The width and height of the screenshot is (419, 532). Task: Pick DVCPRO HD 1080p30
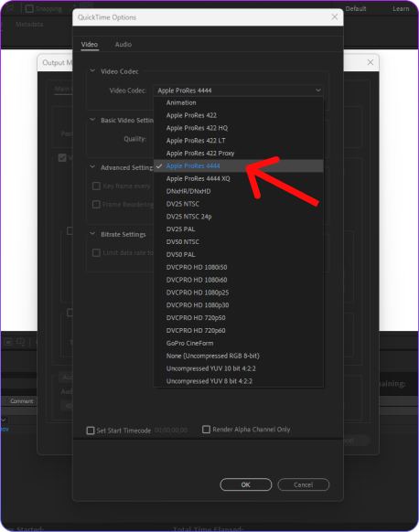coord(239,305)
